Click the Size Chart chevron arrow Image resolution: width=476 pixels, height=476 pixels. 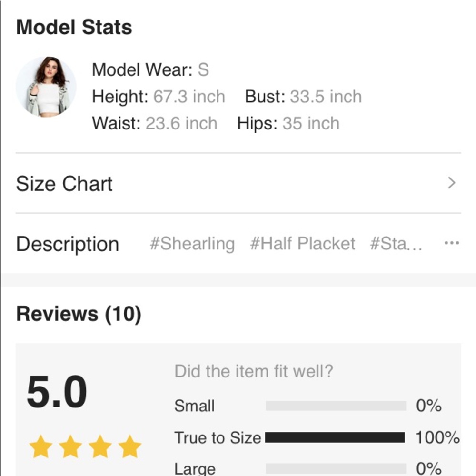(452, 183)
